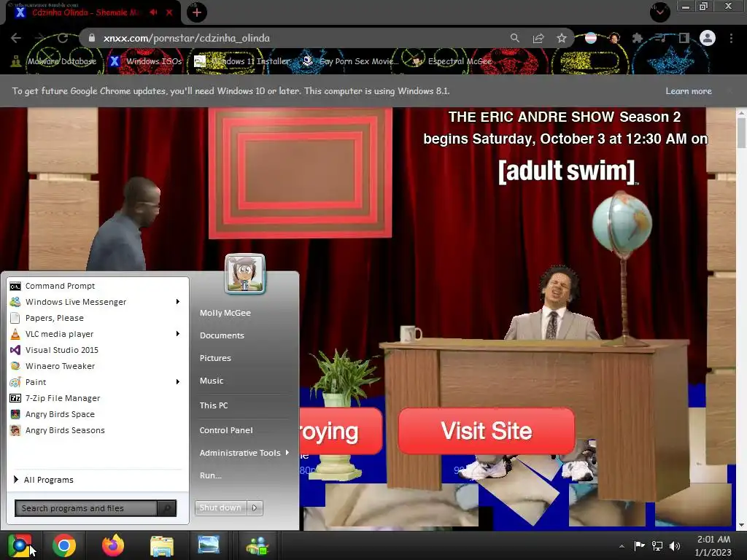Reload the page in Chrome
747x560 pixels.
tap(63, 38)
